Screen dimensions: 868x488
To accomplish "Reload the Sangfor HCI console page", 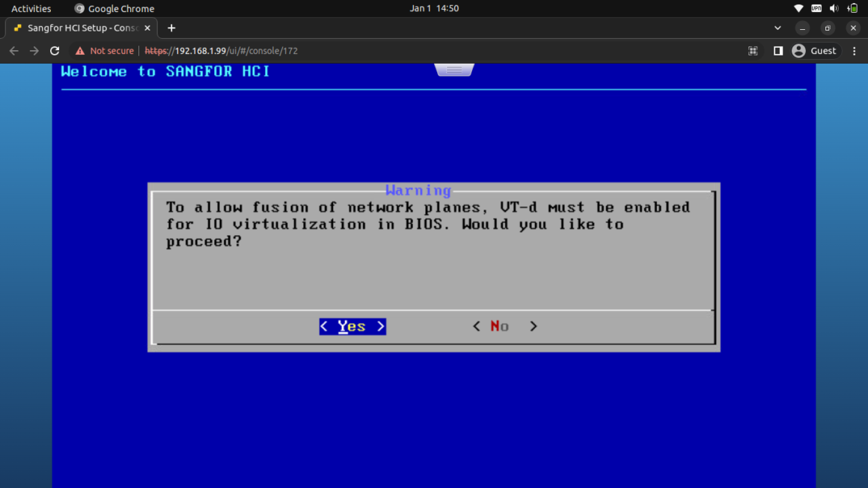I will point(54,50).
